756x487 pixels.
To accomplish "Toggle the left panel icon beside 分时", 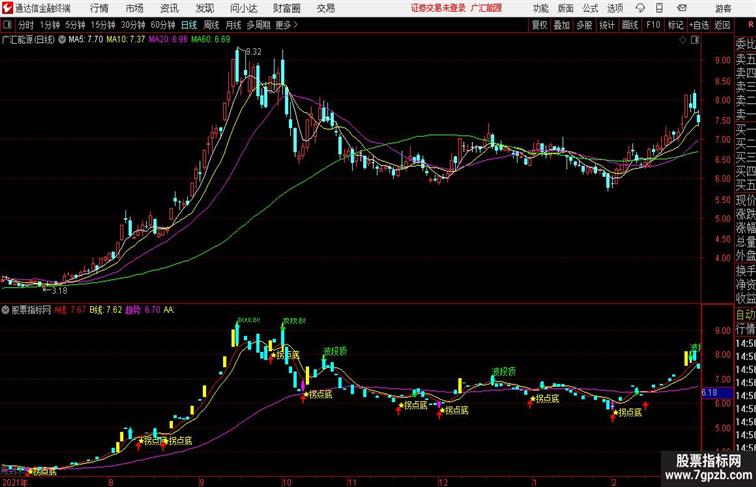I will [x=7, y=25].
